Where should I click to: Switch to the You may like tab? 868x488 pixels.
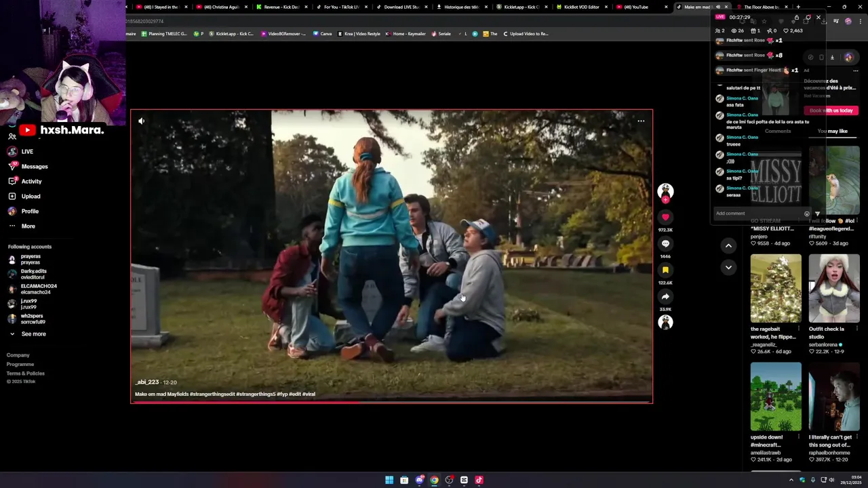pos(832,131)
